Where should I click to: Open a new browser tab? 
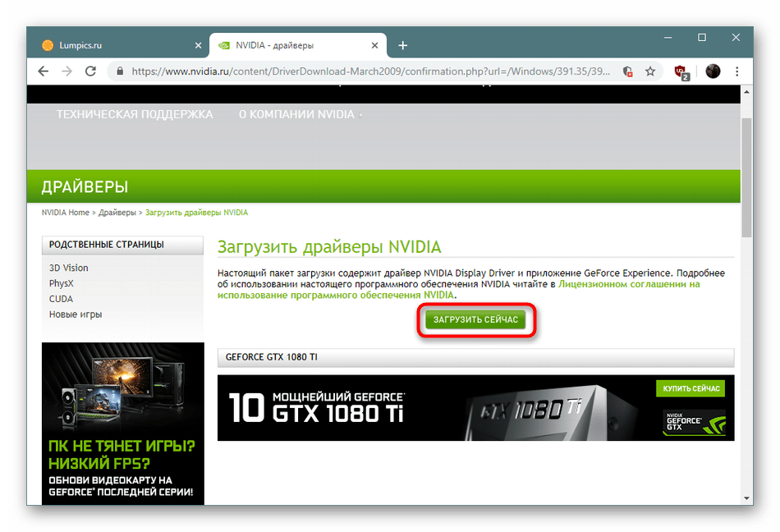tap(402, 45)
